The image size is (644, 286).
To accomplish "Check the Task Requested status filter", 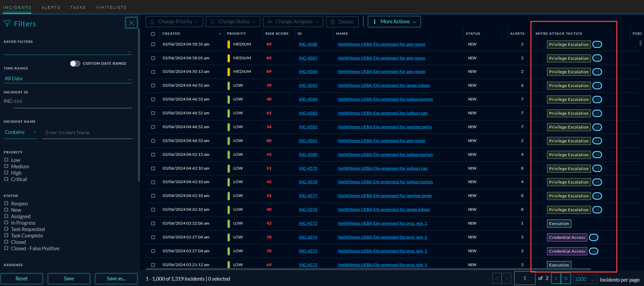I will 6,229.
